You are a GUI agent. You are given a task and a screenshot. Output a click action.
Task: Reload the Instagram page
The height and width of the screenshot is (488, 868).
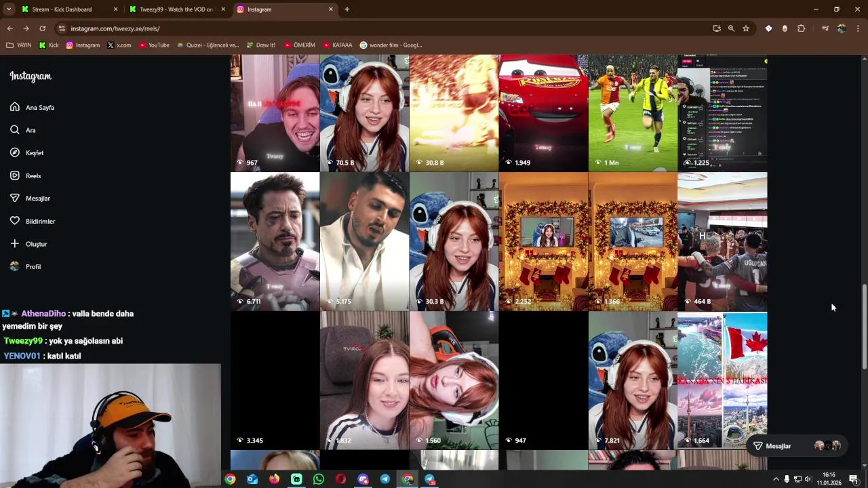tap(42, 28)
